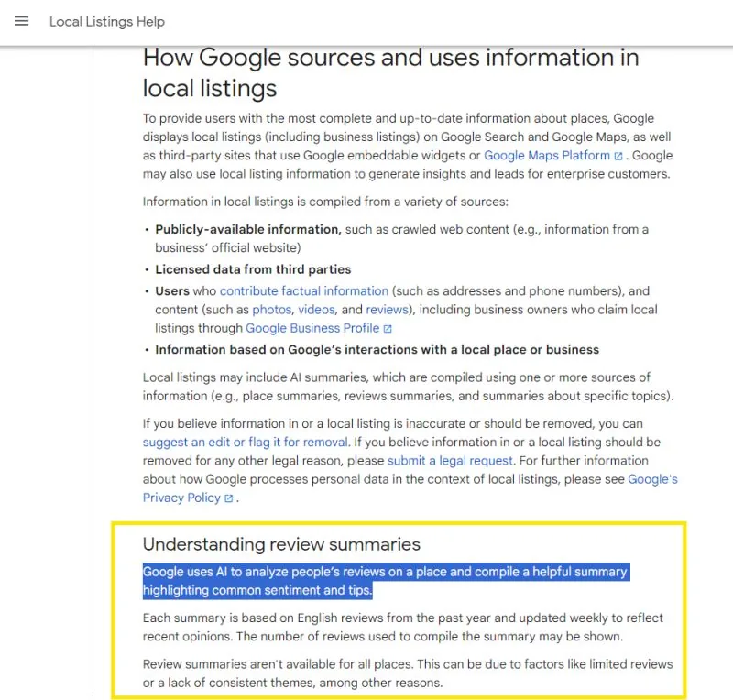Click external-link icon beside Google Maps Platform
This screenshot has width=733, height=700.
pos(618,156)
